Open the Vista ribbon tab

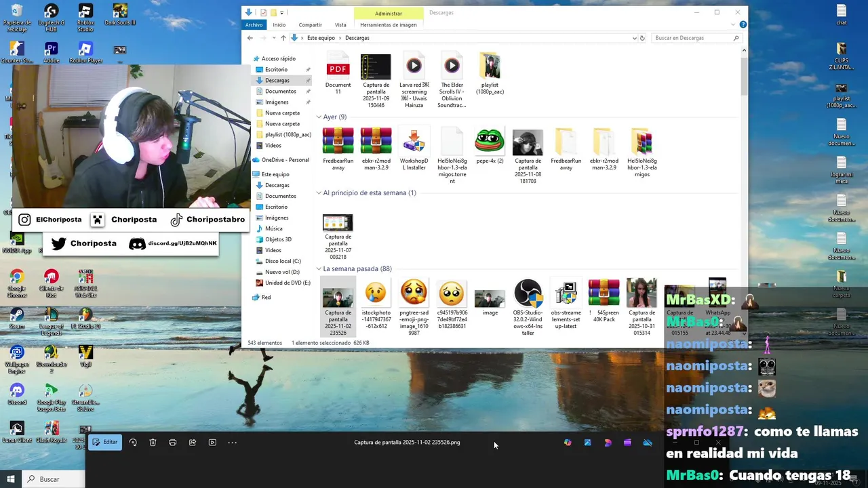340,24
